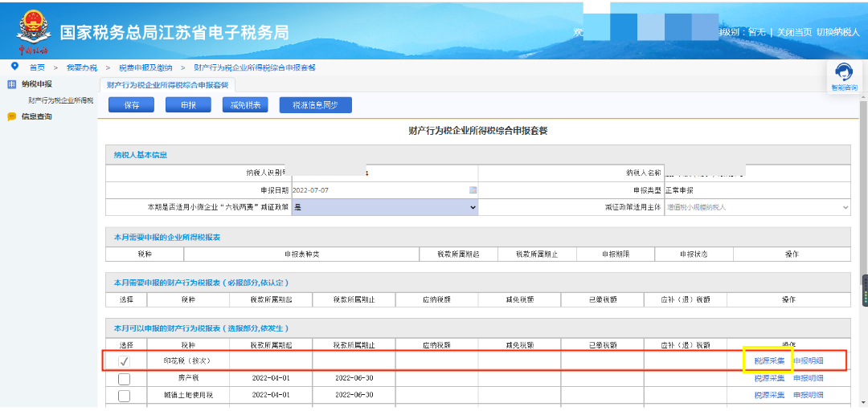The image size is (868, 411).
Task: Check the 房产税 selection checkbox
Action: (x=124, y=378)
